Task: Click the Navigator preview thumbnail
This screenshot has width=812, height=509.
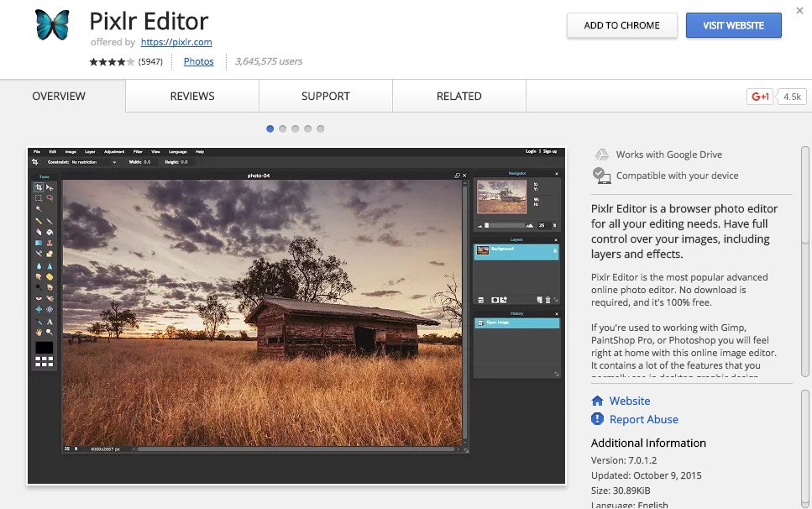Action: 501,197
